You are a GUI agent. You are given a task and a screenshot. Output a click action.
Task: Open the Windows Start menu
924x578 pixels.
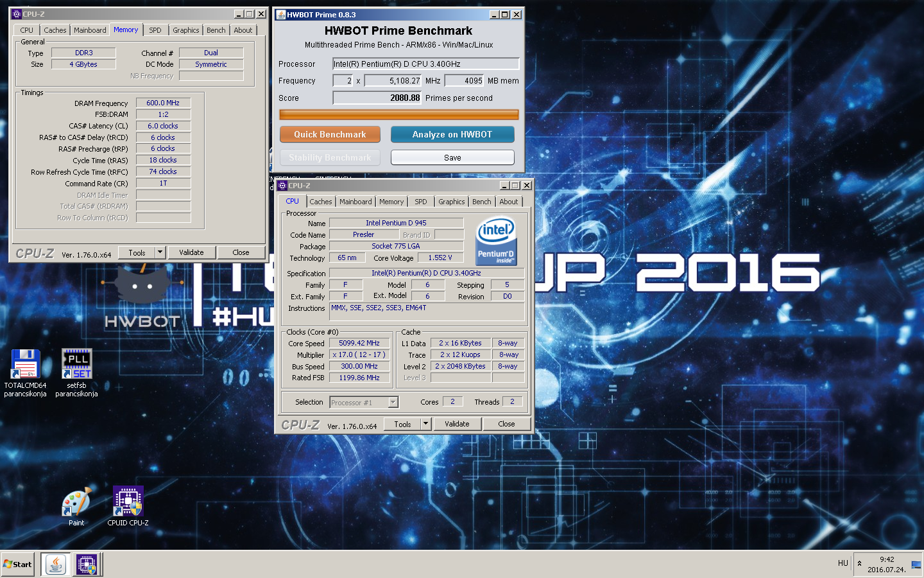tap(18, 565)
